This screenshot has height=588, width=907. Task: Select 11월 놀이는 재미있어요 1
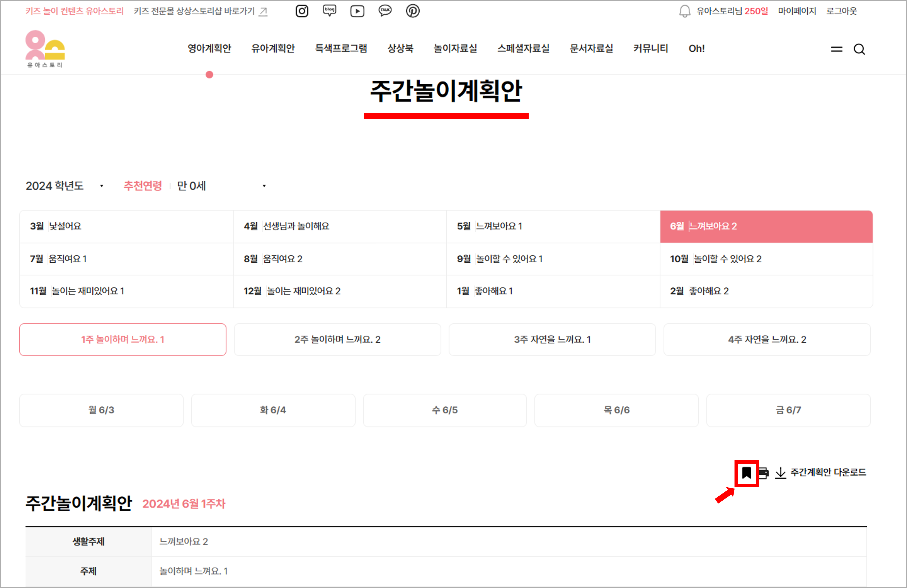tap(127, 291)
